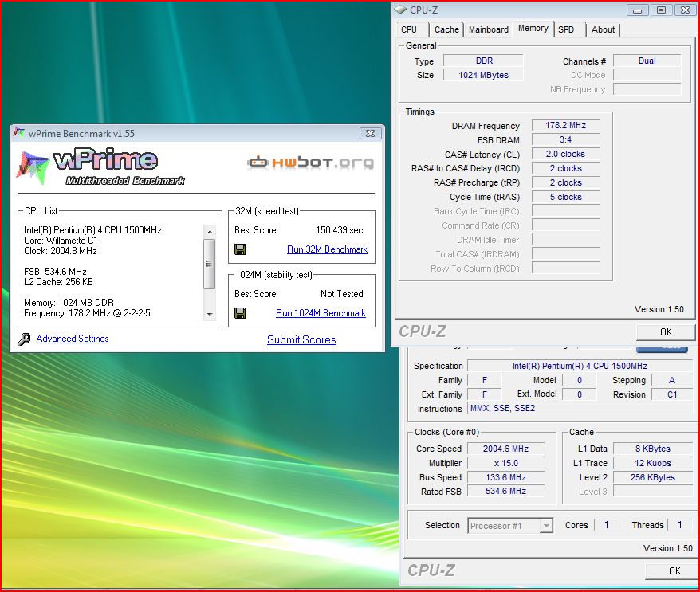Image resolution: width=700 pixels, height=592 pixels.
Task: Open Advanced Settings in wPrime
Action: (x=73, y=339)
